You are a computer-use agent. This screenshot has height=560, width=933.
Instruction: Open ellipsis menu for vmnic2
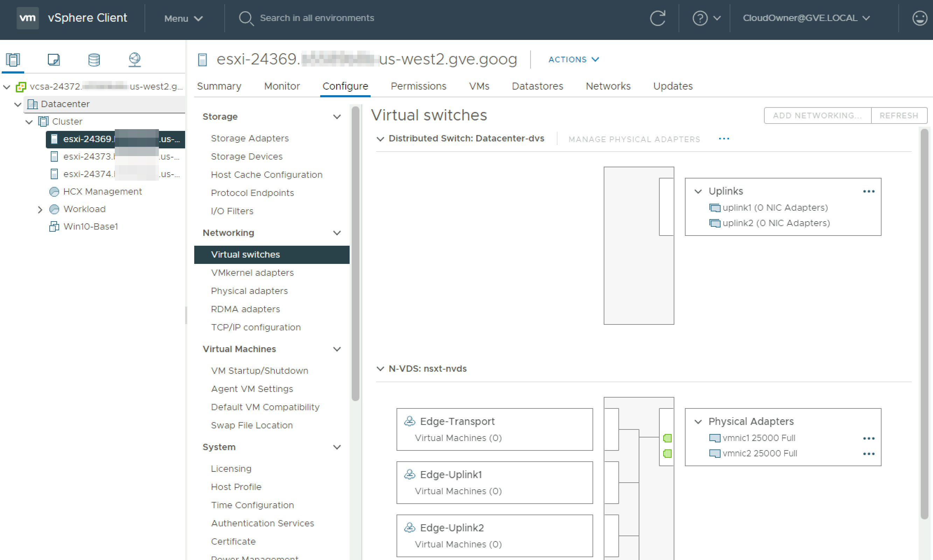(x=869, y=454)
